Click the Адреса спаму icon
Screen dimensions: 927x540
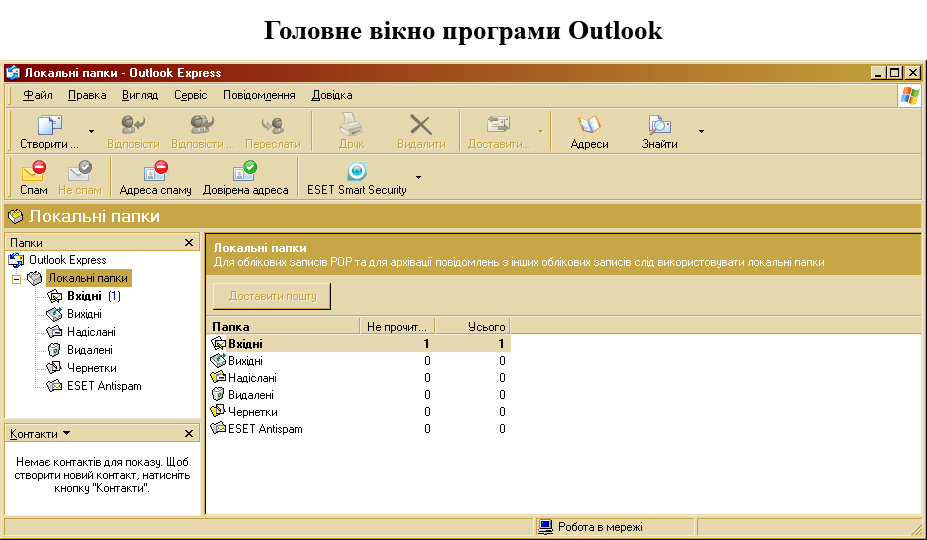[155, 171]
